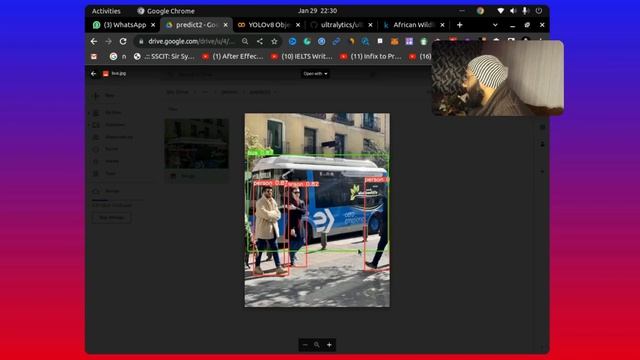Go back in Chrome browser history
This screenshot has height=360, width=640.
coord(94,41)
